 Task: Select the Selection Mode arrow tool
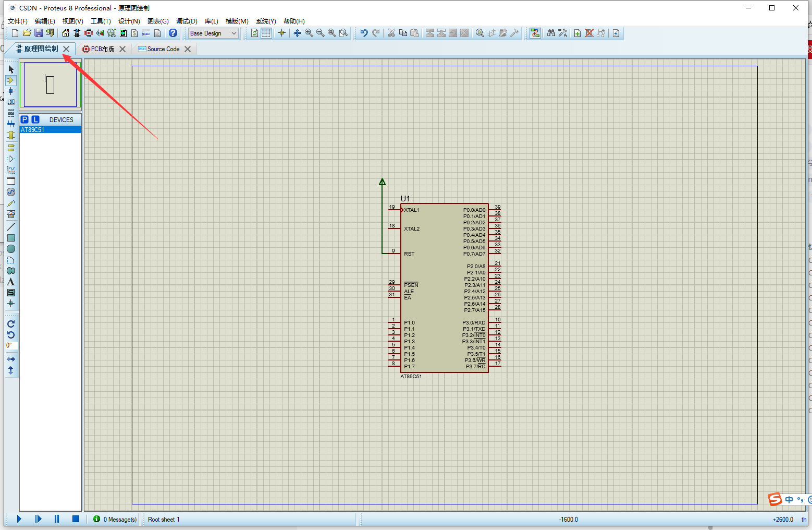pos(11,69)
